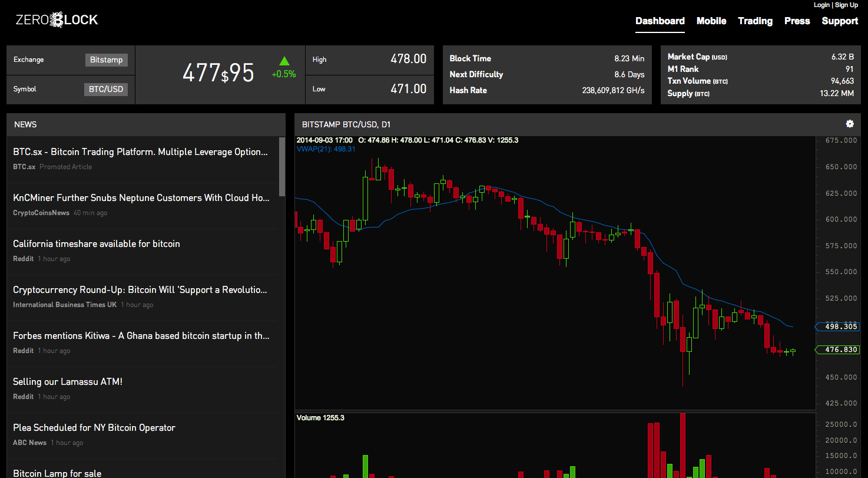
Task: Click the M1 Rank value 91
Action: click(x=850, y=69)
